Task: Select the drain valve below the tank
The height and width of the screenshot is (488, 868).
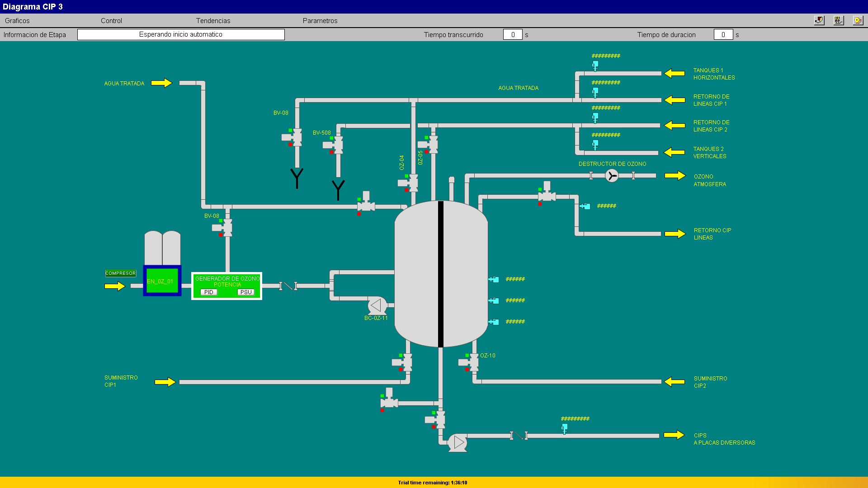Action: click(x=389, y=399)
